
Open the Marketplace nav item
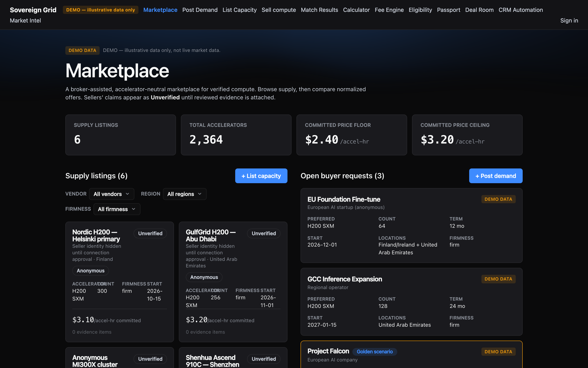coord(160,10)
